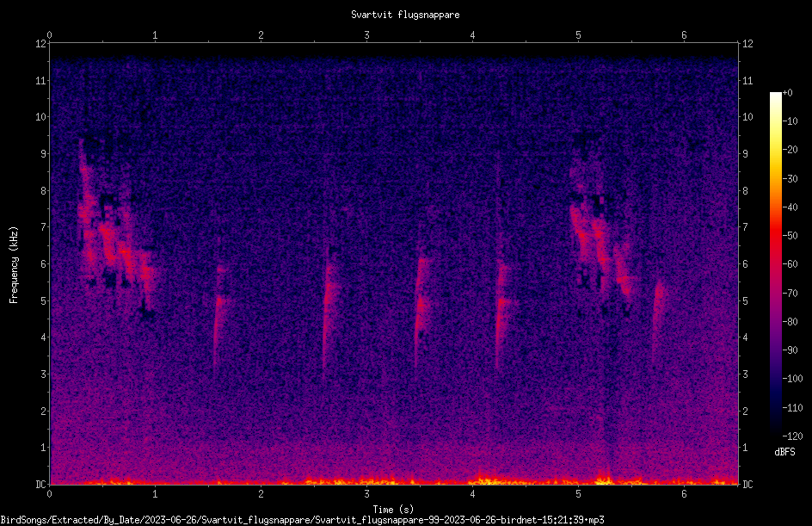Click the "5" tick on the top time axis
This screenshot has height=526, width=812.
pyautogui.click(x=578, y=35)
